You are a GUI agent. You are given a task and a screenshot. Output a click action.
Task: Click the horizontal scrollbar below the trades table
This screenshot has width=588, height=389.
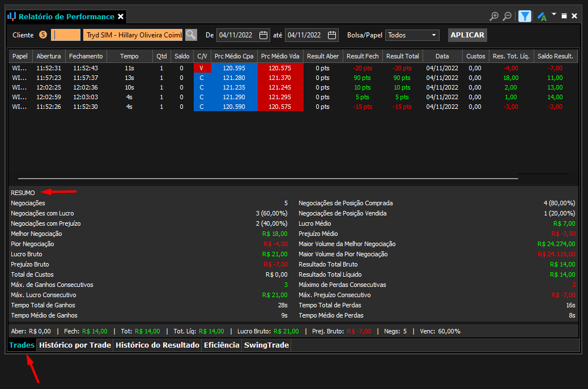(268, 179)
